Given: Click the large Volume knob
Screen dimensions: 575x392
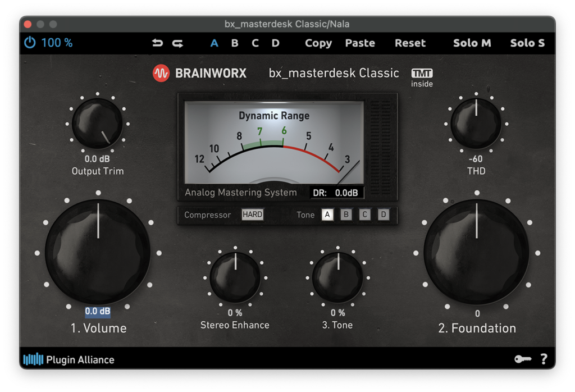Looking at the screenshot, I should coord(98,252).
